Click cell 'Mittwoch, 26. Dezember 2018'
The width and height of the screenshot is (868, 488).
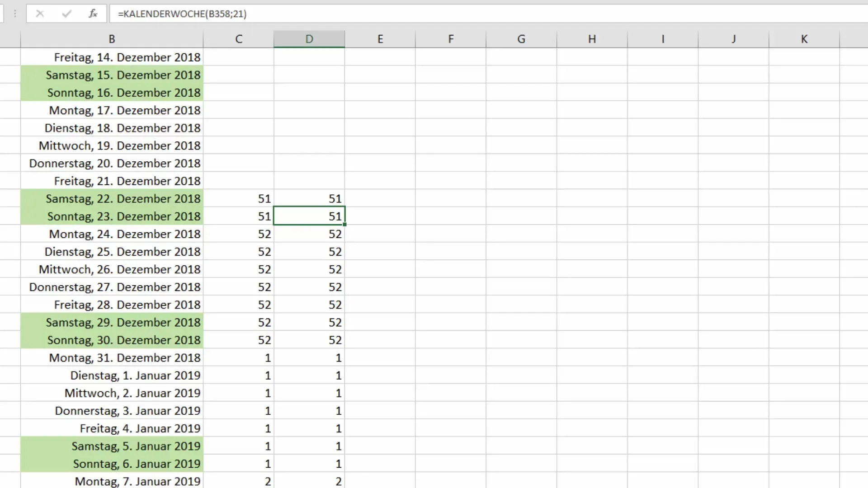[x=112, y=269]
